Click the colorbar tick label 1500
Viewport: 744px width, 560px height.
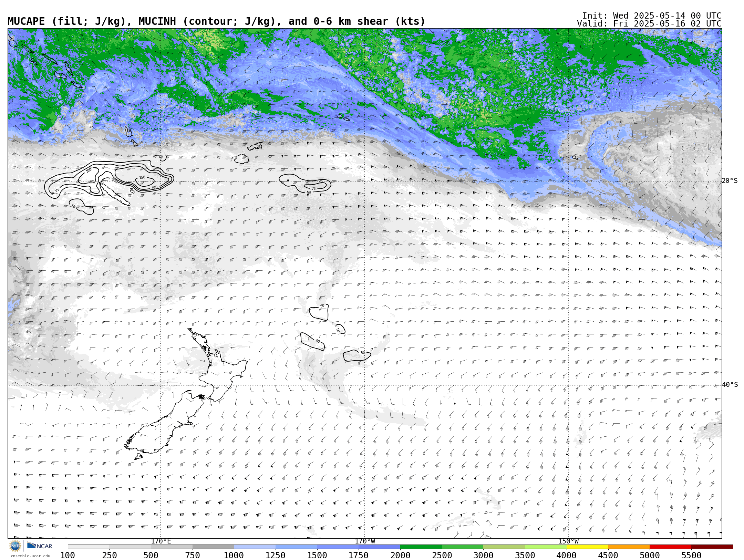click(317, 555)
